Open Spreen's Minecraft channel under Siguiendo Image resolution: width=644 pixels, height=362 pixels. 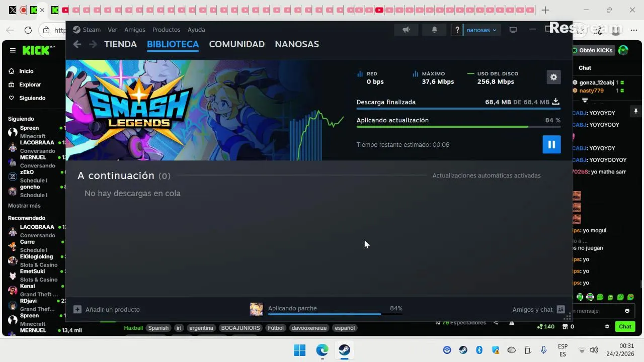[x=36, y=132]
